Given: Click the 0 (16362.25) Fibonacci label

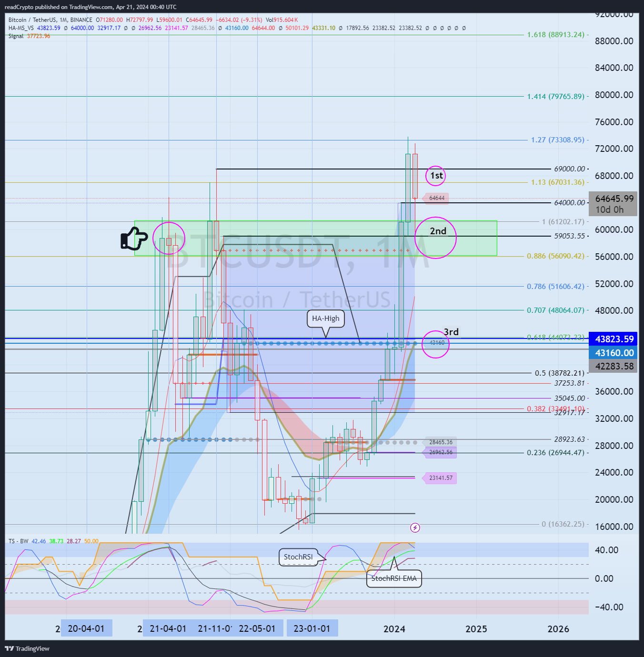Looking at the screenshot, I should pos(563,524).
